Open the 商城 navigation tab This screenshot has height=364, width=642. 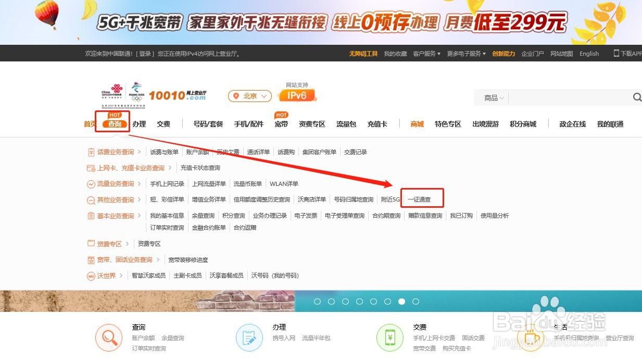417,124
